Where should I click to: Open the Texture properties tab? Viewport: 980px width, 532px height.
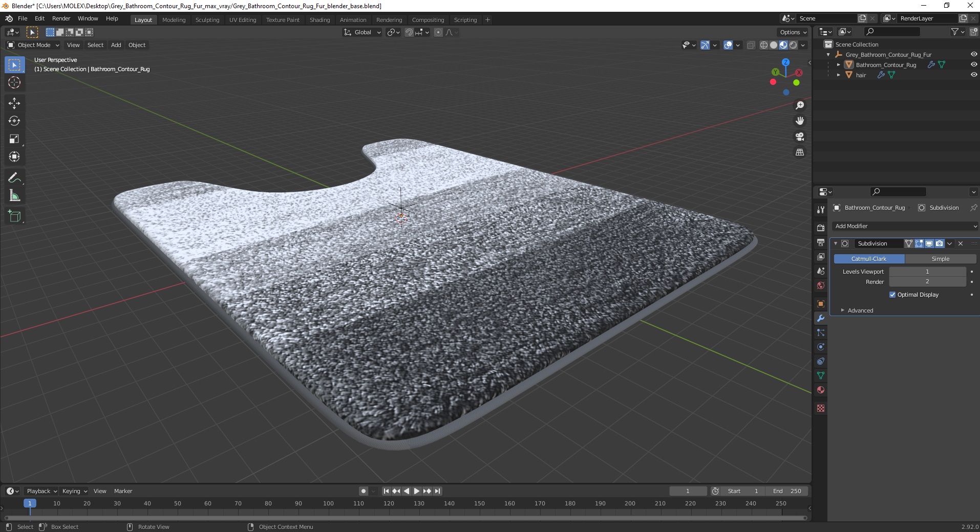[x=821, y=408]
